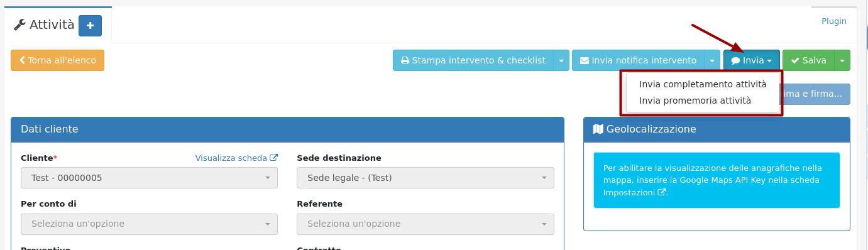
Task: Open the Plugin link
Action: pos(834,21)
